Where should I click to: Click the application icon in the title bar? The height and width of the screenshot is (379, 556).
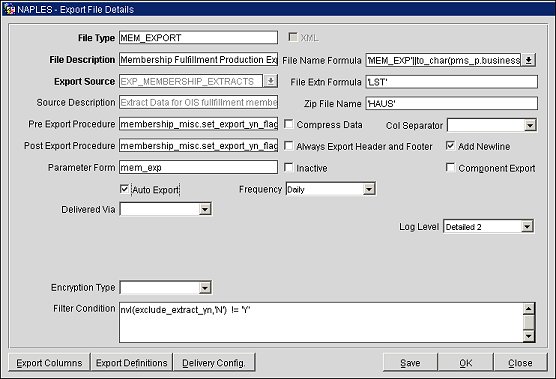click(x=10, y=9)
